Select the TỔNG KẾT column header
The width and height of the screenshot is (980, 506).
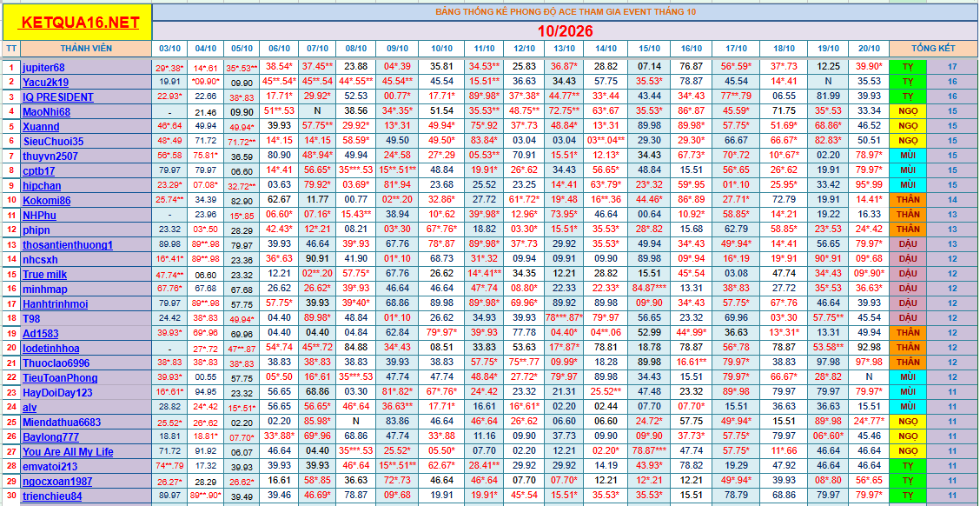coord(934,49)
